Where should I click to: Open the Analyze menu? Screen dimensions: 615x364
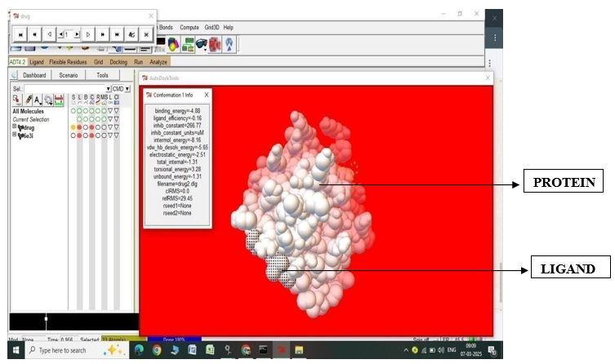[158, 61]
